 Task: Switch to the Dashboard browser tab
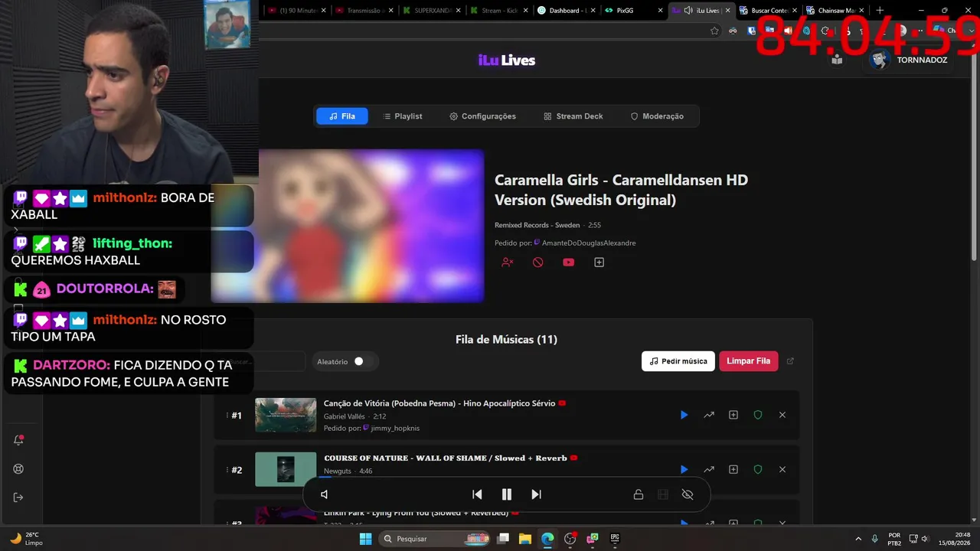[567, 11]
